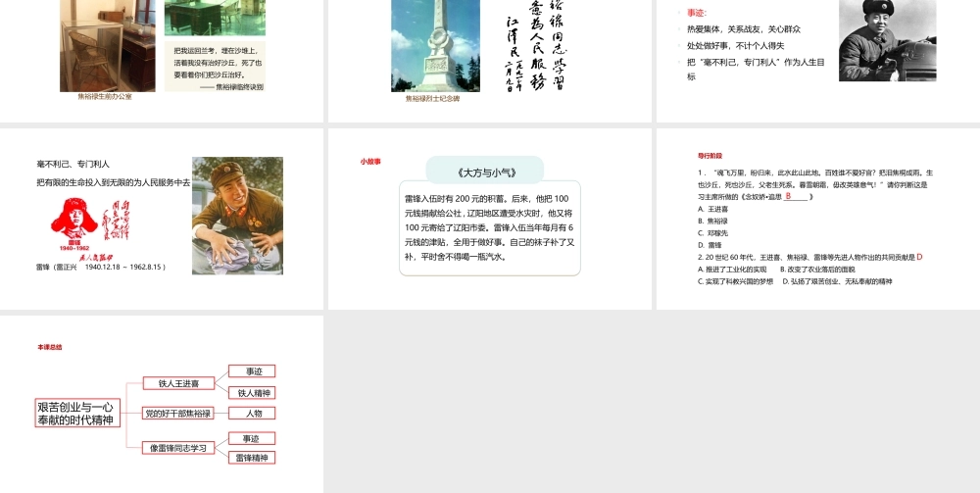Click the line 毫不利己、专门利人
Viewport: 980px width, 493px height.
point(73,164)
